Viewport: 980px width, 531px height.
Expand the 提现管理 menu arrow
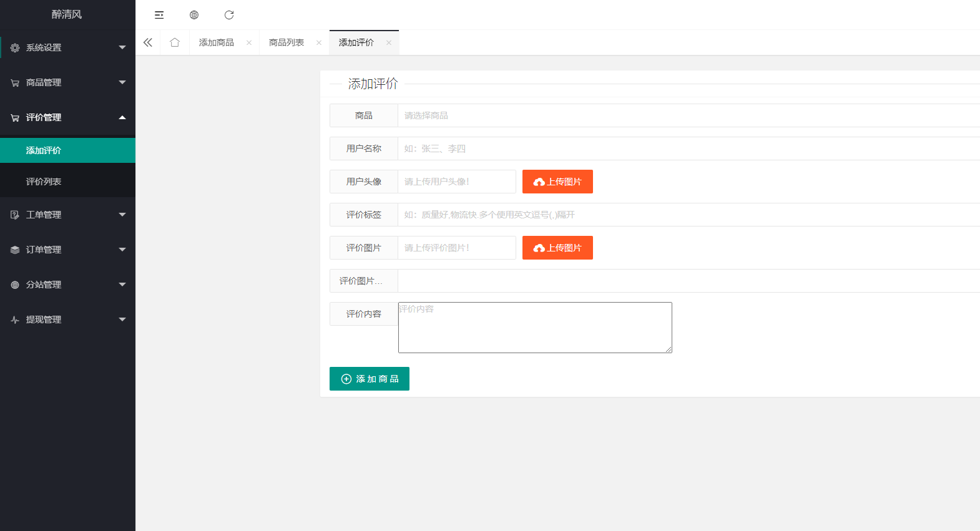point(122,319)
